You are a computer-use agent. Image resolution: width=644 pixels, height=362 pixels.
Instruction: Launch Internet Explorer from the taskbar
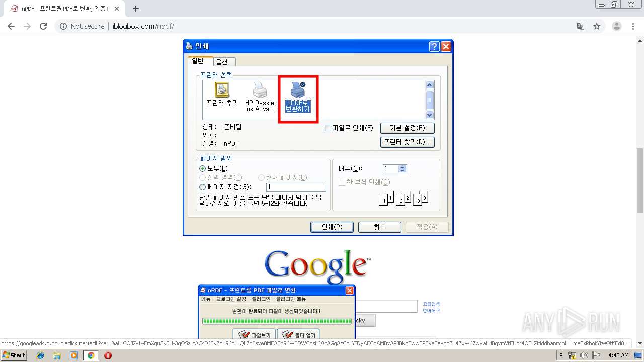(40, 355)
